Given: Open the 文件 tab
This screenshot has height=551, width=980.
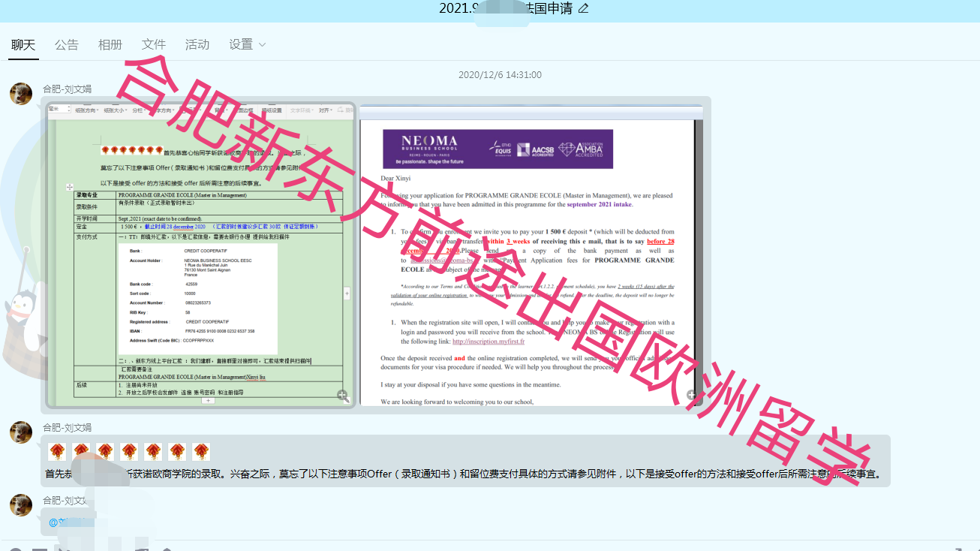Looking at the screenshot, I should pyautogui.click(x=154, y=45).
